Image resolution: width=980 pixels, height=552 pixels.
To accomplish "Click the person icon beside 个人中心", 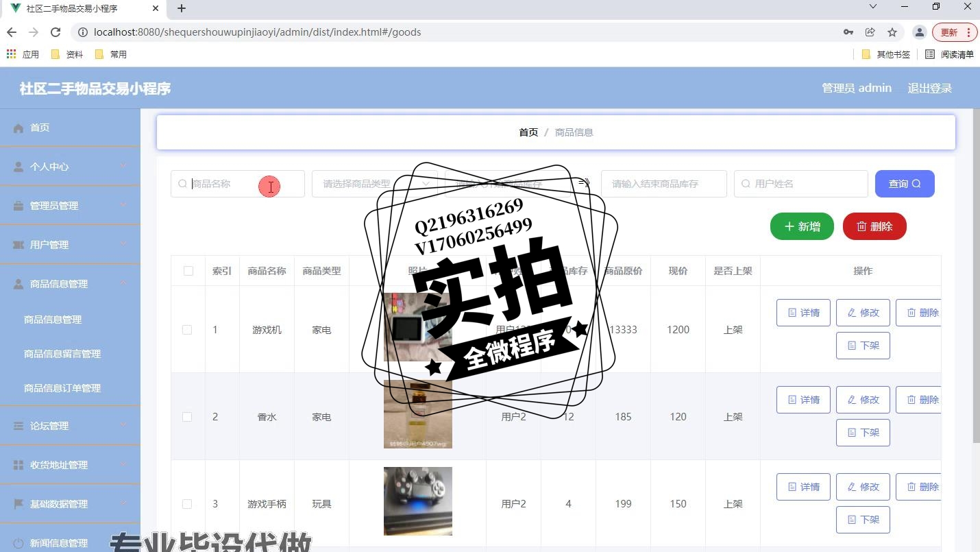I will coord(19,167).
